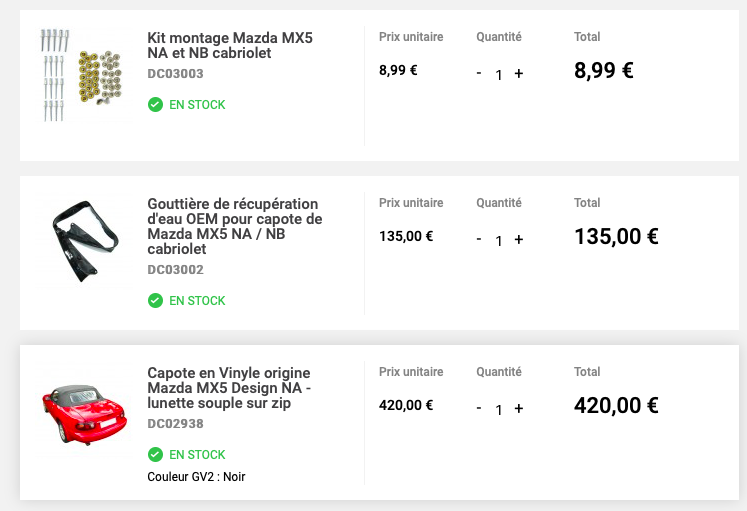This screenshot has height=511, width=747.
Task: Decrease quantity of Gouttière de récupération d'eau
Action: 479,239
